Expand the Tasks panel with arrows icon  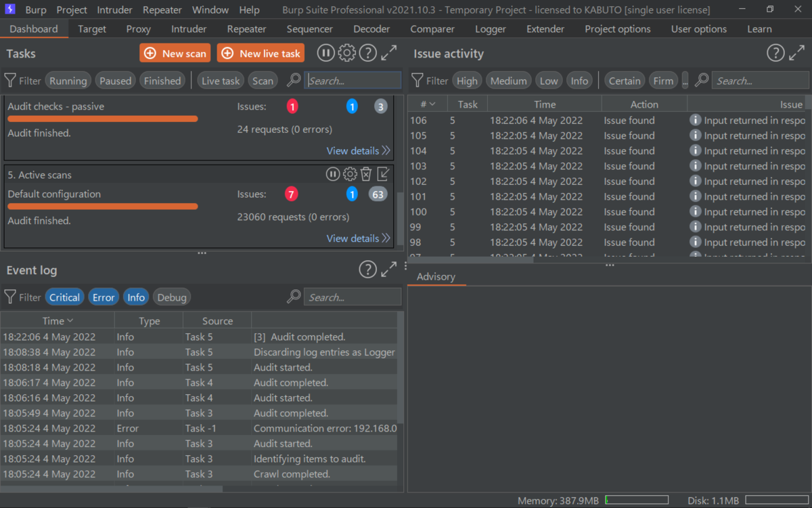pyautogui.click(x=389, y=54)
